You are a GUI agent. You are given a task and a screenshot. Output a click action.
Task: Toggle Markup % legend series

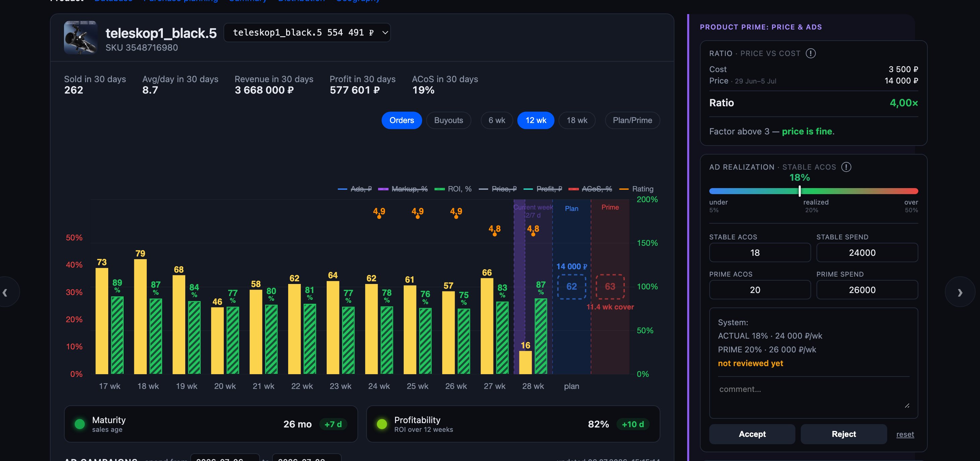[403, 189]
